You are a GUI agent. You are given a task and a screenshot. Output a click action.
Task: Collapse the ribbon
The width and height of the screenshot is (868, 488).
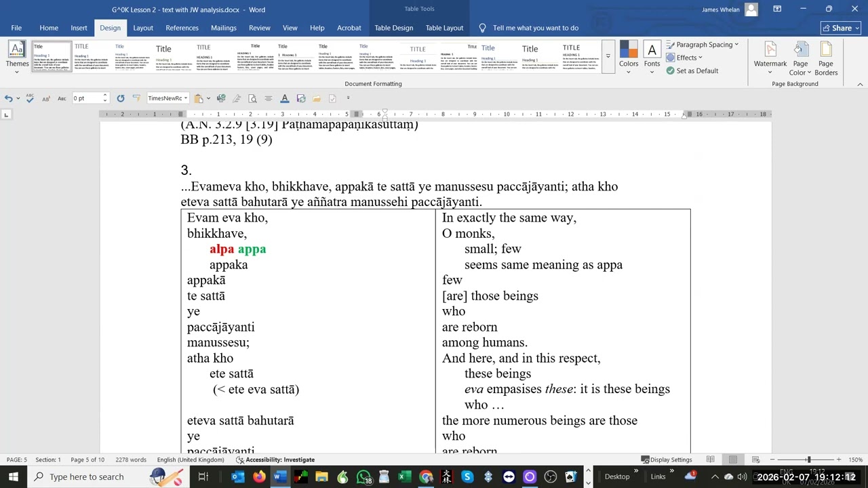click(x=860, y=84)
